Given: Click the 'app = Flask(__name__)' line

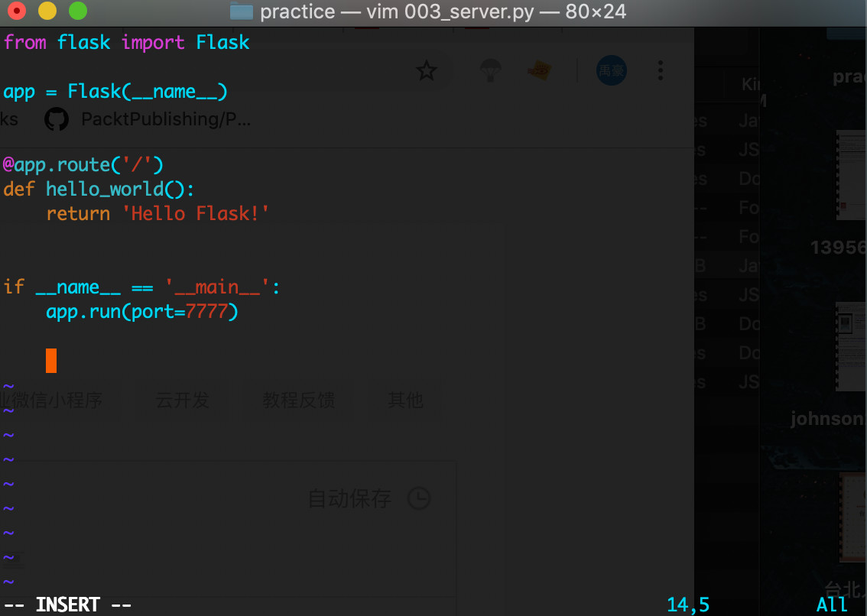Looking at the screenshot, I should 115,92.
